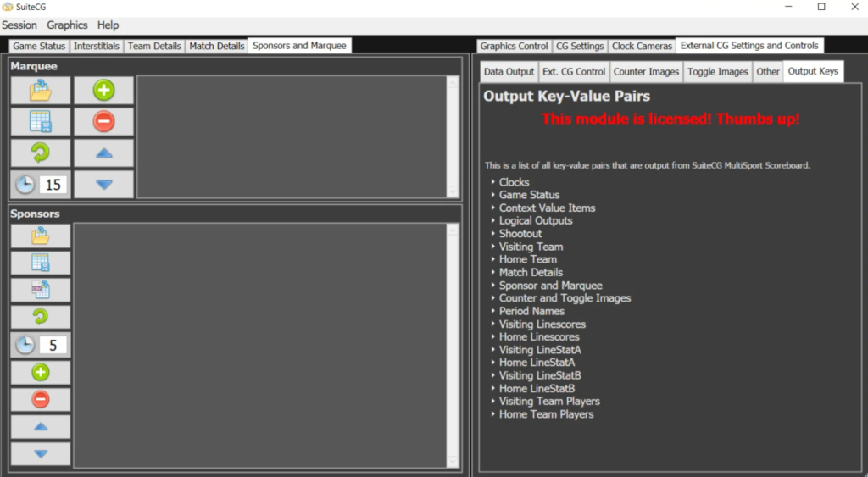Click the Sponsors timer field showing 5

coord(53,345)
